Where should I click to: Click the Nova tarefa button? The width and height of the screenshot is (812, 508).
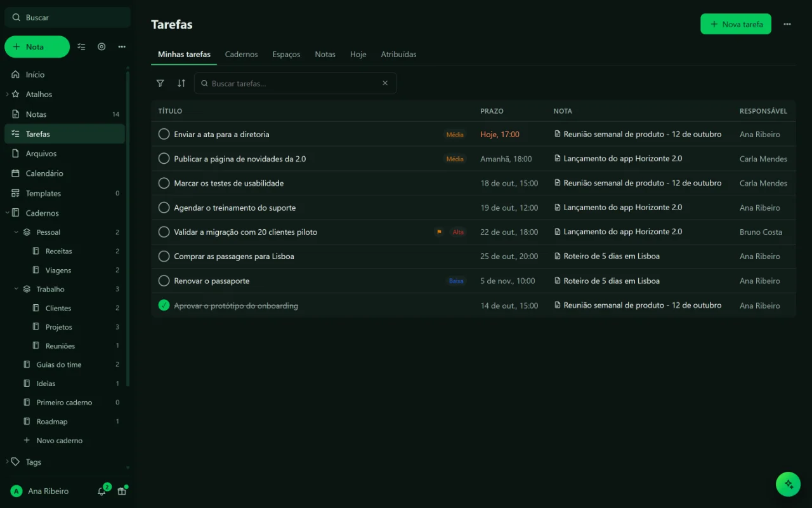(736, 24)
